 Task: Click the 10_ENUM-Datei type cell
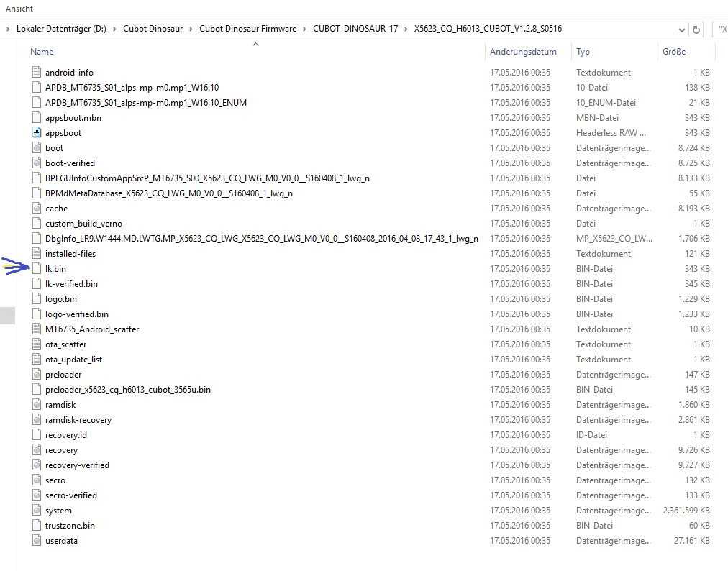pyautogui.click(x=606, y=102)
